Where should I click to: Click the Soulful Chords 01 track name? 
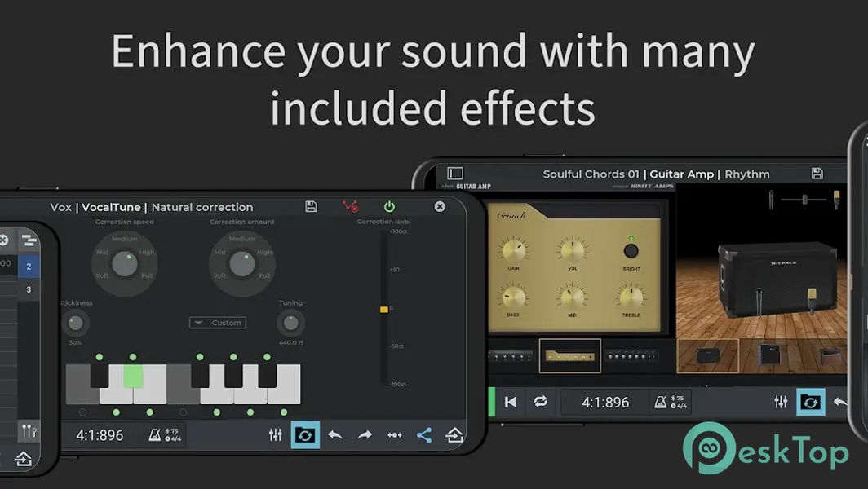[591, 174]
